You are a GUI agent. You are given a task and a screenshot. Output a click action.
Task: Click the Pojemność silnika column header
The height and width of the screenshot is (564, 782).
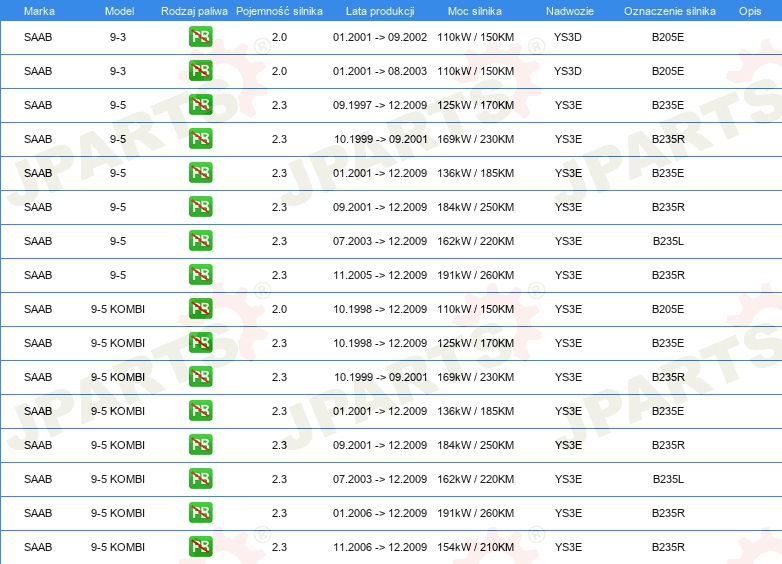[279, 11]
